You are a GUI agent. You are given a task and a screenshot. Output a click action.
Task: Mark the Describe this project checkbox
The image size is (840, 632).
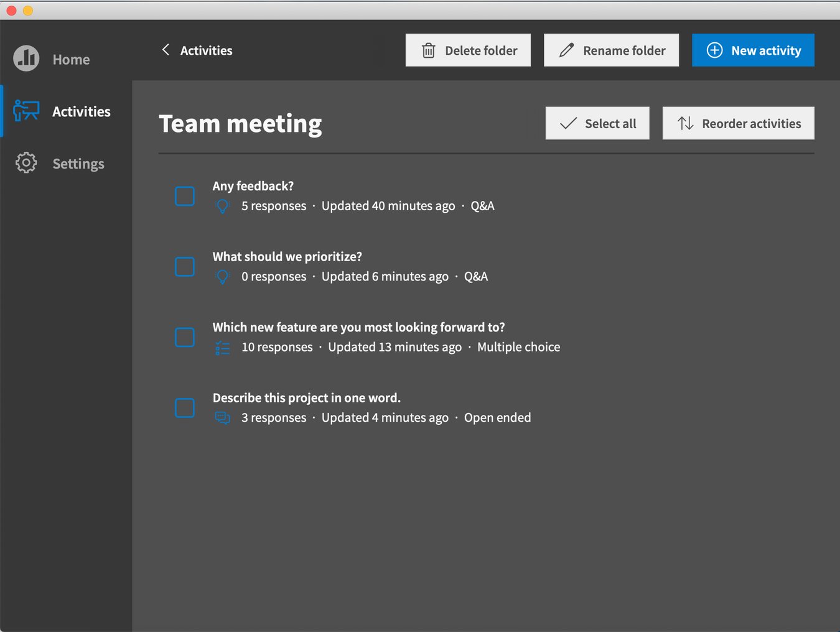[x=185, y=408]
